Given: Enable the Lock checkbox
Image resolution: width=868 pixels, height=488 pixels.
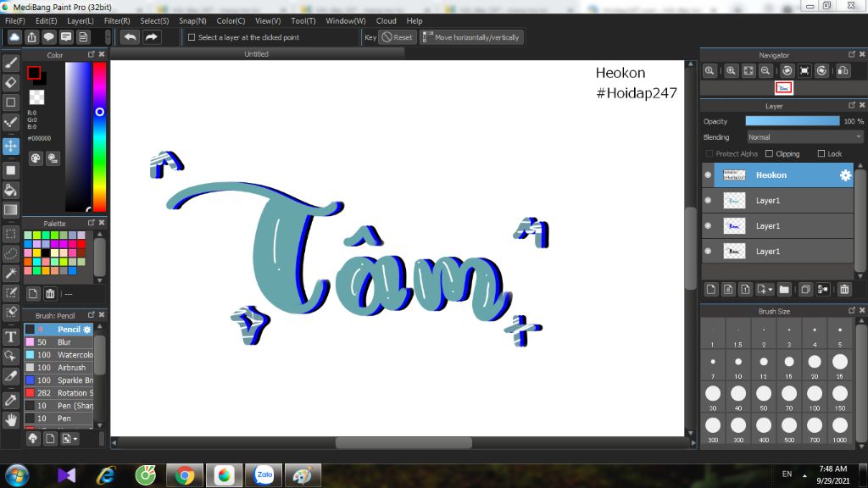Looking at the screenshot, I should click(821, 154).
